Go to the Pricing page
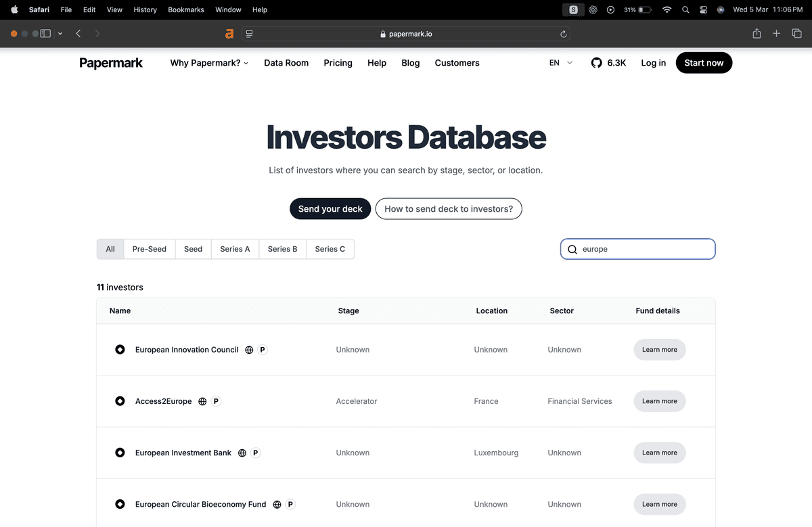 [x=338, y=63]
